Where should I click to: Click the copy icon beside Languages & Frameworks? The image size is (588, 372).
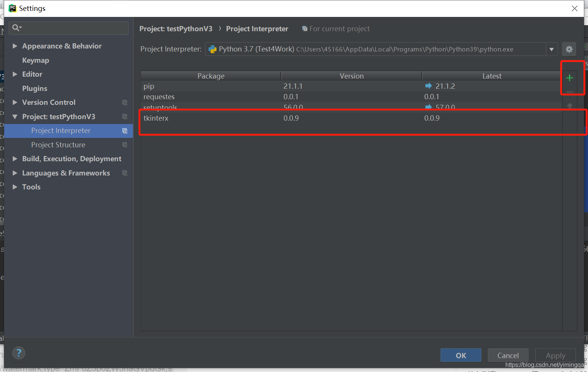point(125,173)
